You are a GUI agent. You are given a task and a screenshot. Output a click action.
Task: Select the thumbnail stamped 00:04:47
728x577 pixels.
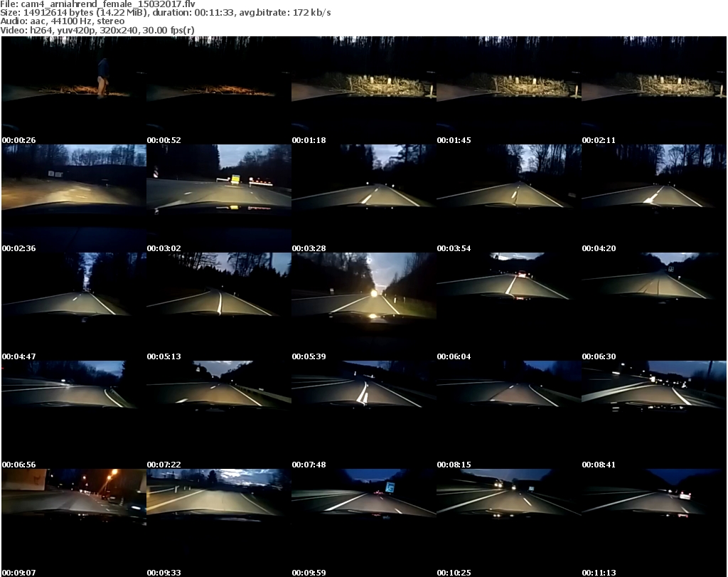coord(74,307)
